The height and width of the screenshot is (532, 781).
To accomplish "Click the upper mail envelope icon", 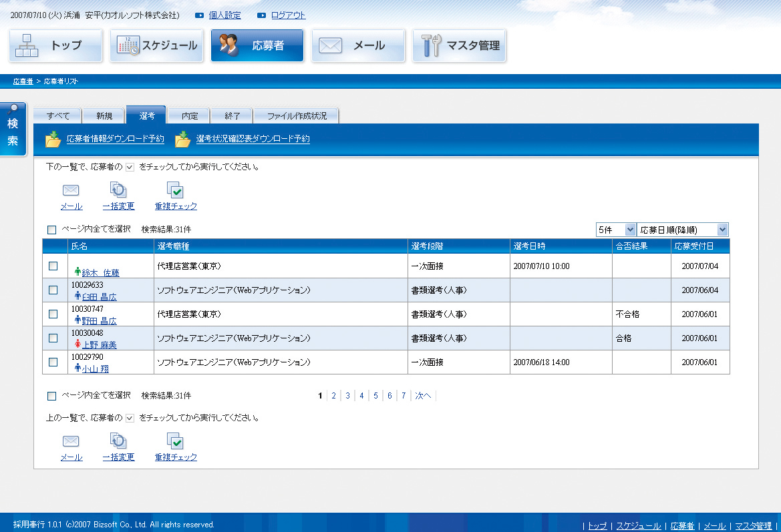I will click(71, 191).
